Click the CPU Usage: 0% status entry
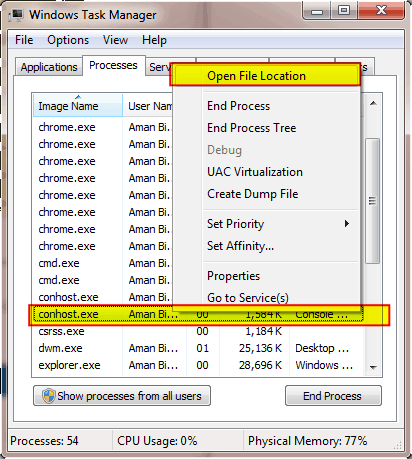 click(x=157, y=441)
